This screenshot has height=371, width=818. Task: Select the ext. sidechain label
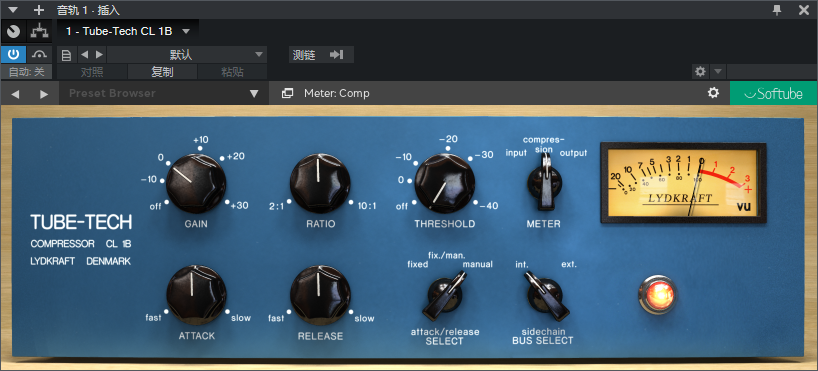(569, 264)
